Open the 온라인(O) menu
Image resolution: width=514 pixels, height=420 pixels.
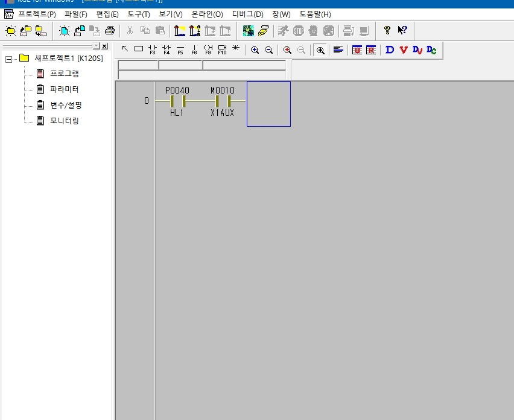coord(207,14)
